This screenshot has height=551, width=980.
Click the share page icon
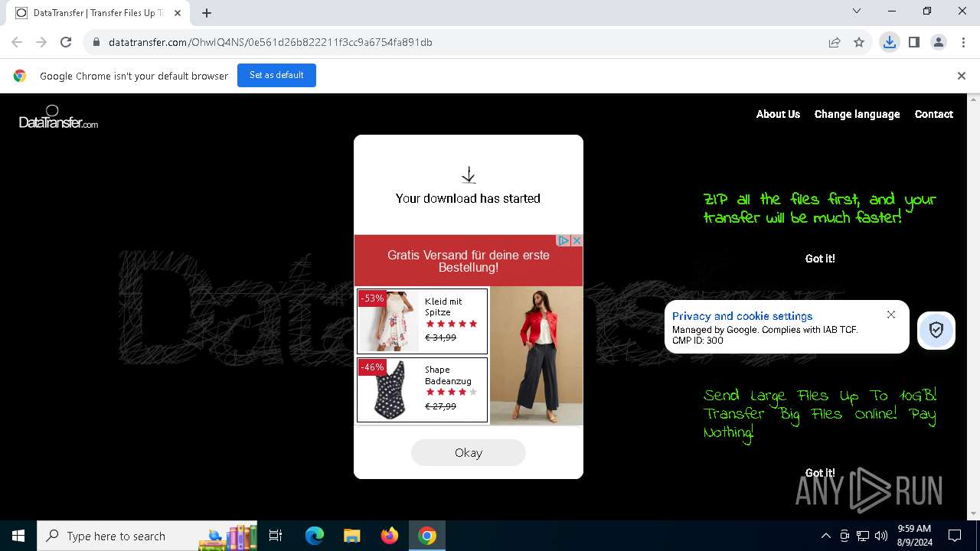(x=835, y=42)
